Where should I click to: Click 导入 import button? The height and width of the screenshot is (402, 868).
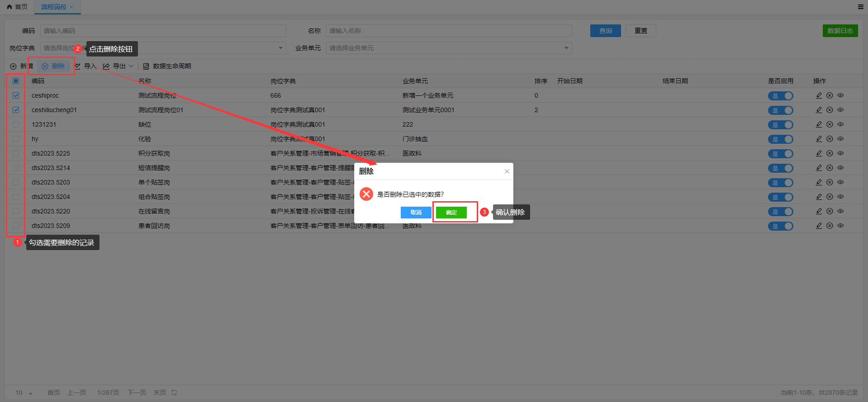[85, 66]
